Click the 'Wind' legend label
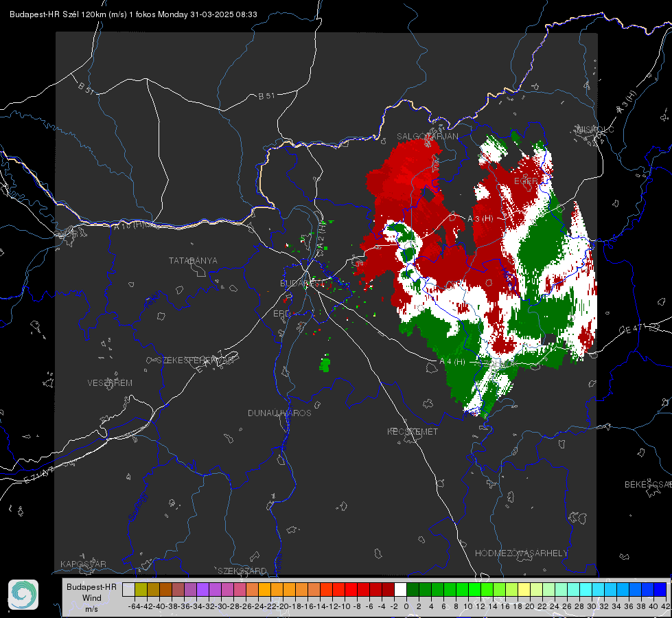This screenshot has height=618, width=672. click(x=92, y=598)
